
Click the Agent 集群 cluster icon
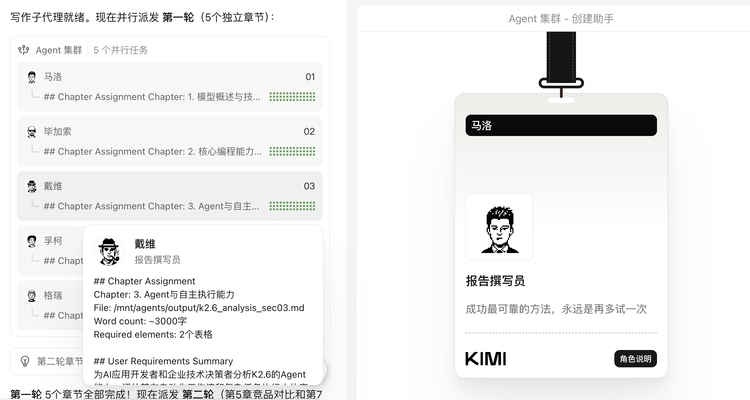(x=23, y=49)
